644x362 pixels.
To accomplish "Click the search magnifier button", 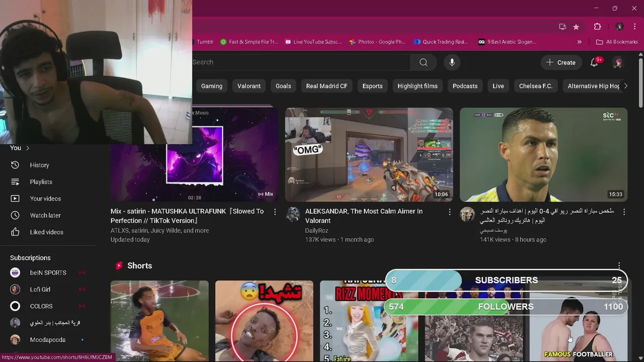I will pyautogui.click(x=424, y=62).
